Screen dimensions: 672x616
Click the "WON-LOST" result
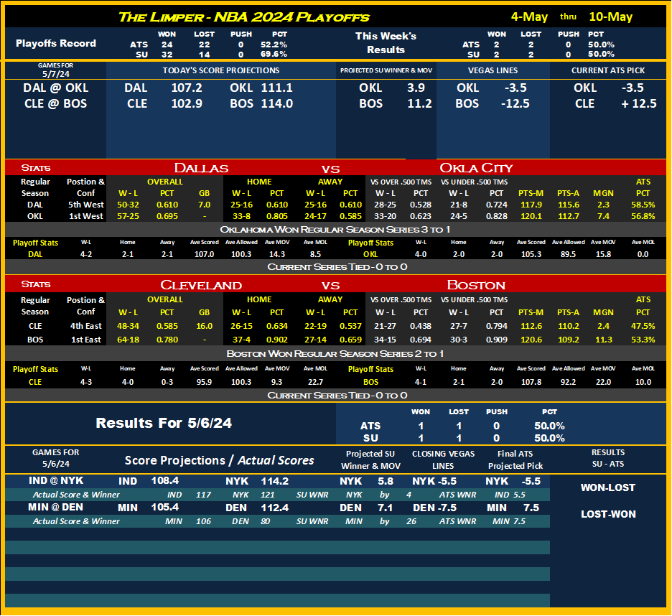tap(608, 487)
